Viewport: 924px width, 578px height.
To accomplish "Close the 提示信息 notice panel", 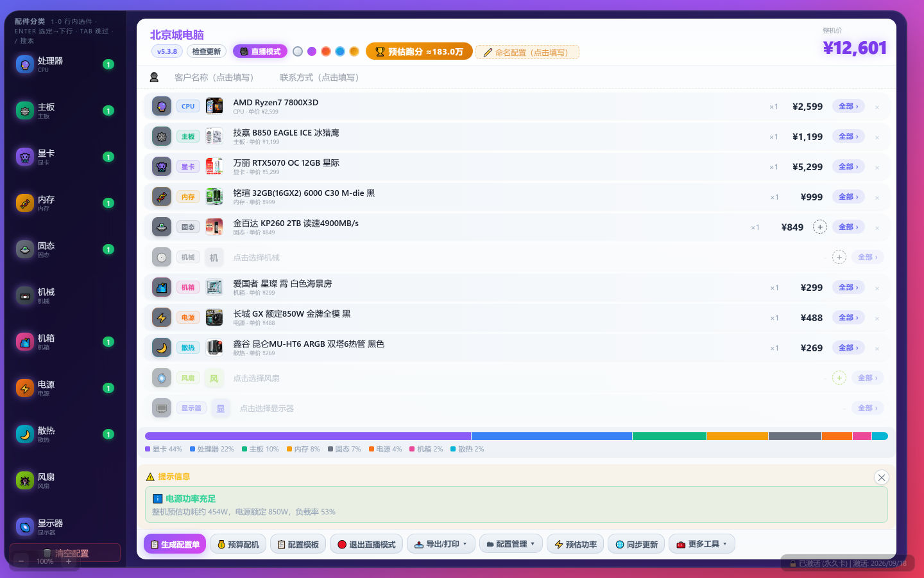I will (x=882, y=477).
